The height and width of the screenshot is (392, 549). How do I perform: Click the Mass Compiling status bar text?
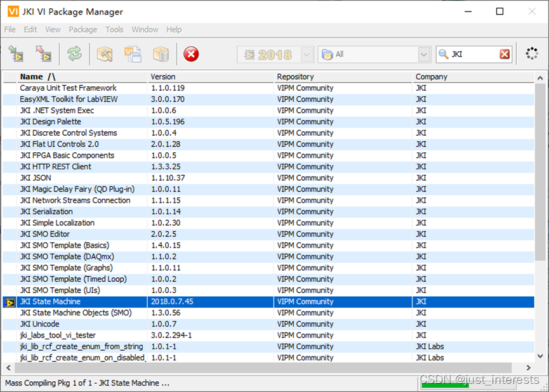(x=87, y=383)
